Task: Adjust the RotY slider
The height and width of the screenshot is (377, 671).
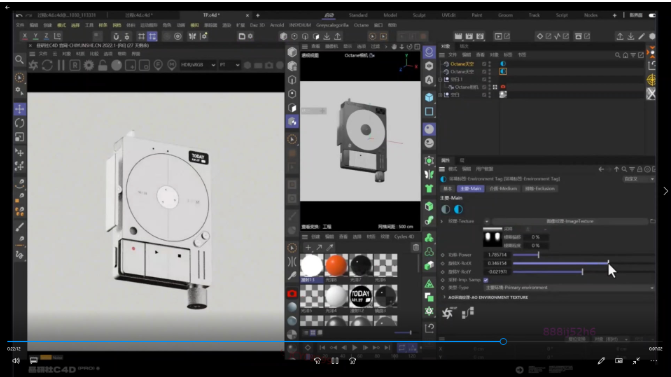Action: coord(584,271)
